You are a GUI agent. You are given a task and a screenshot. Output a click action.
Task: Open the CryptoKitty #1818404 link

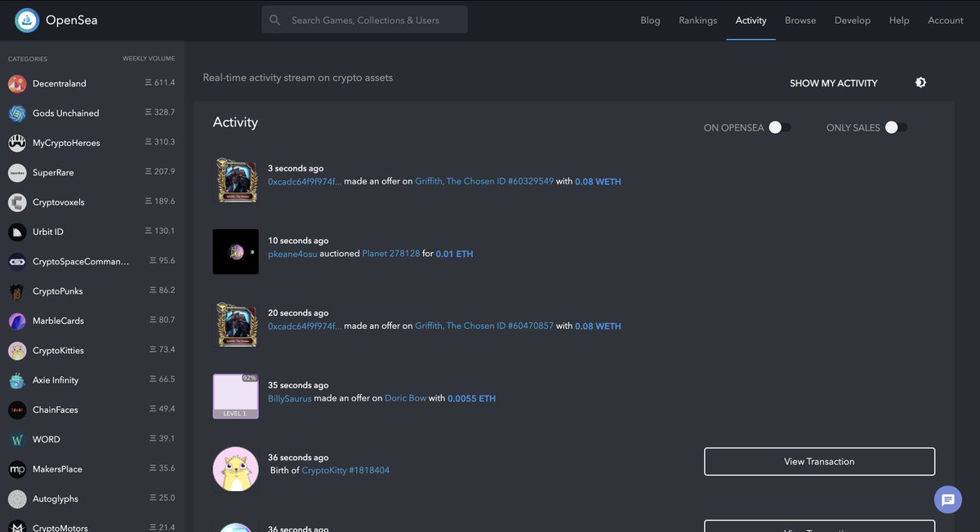tap(345, 470)
